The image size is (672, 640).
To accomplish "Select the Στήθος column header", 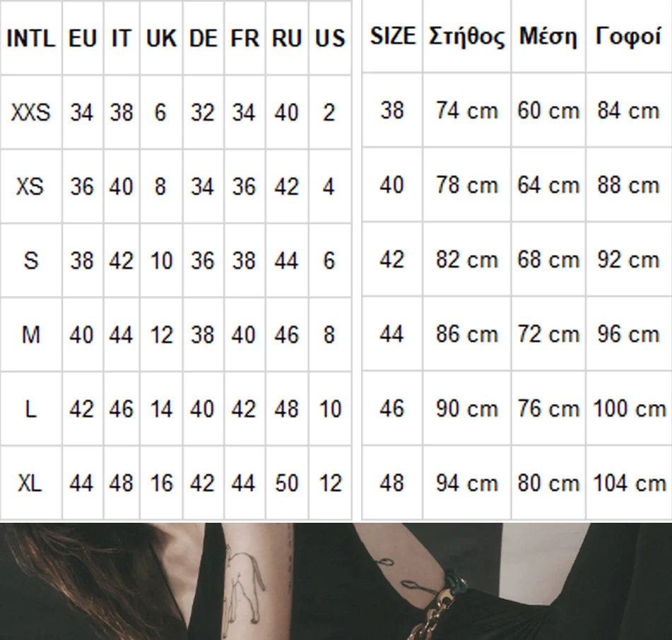I will click(x=466, y=37).
